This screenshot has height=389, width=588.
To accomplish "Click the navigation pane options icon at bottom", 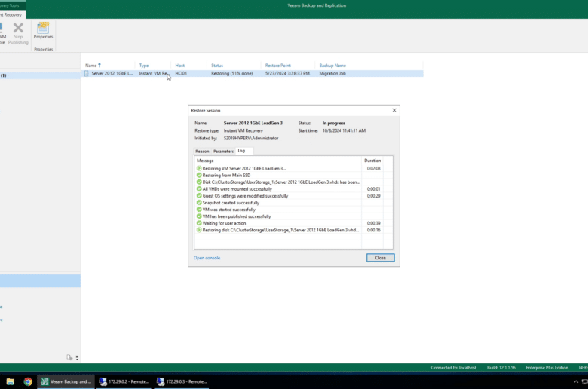I will (69, 357).
